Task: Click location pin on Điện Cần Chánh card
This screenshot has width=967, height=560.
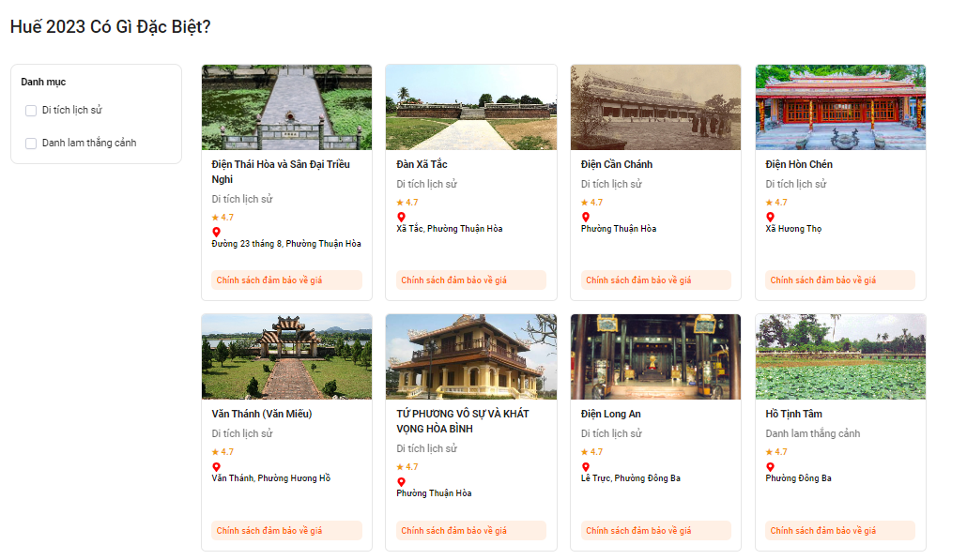Action: [585, 217]
